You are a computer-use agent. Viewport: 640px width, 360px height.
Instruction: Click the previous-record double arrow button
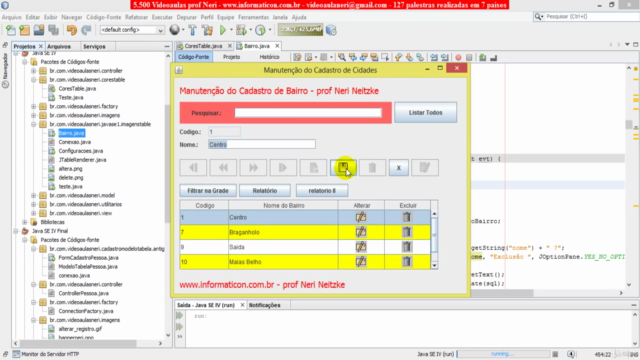pyautogui.click(x=223, y=168)
